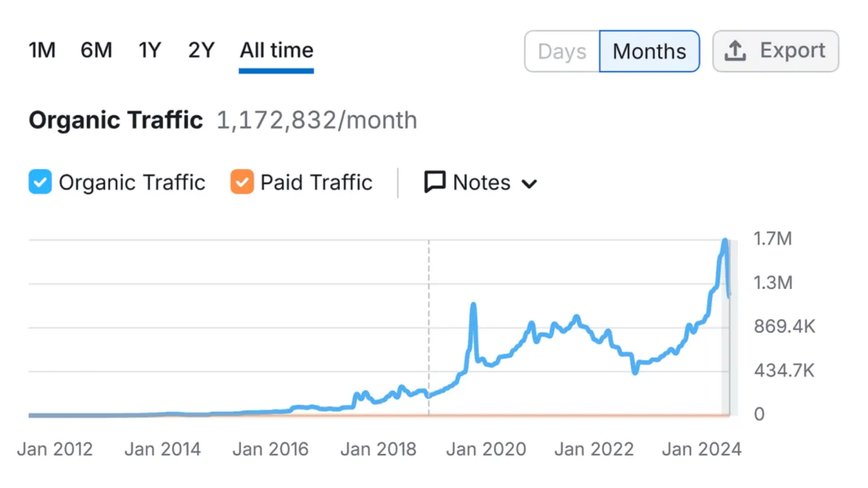
Task: Select the 6M time range
Action: coord(96,51)
